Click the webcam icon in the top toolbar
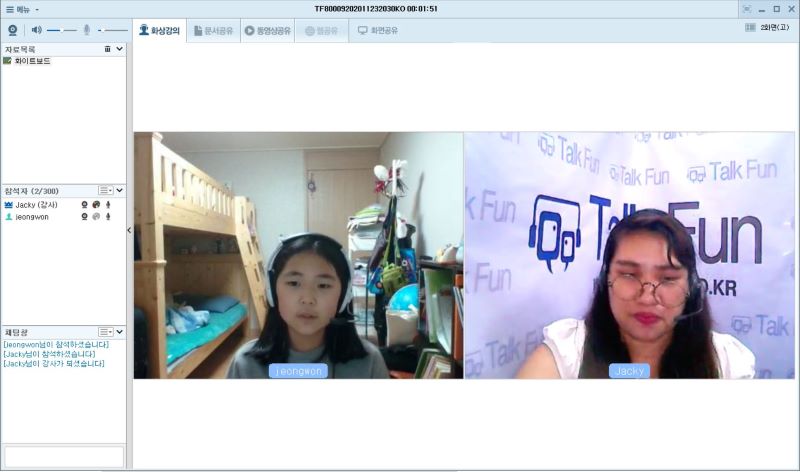Viewport: 800px width, 472px height. (x=14, y=30)
